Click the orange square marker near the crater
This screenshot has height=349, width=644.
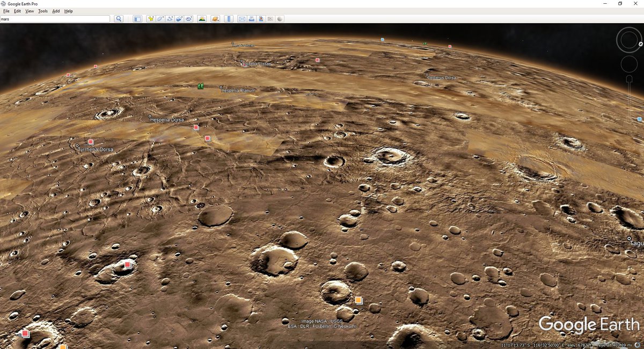358,300
